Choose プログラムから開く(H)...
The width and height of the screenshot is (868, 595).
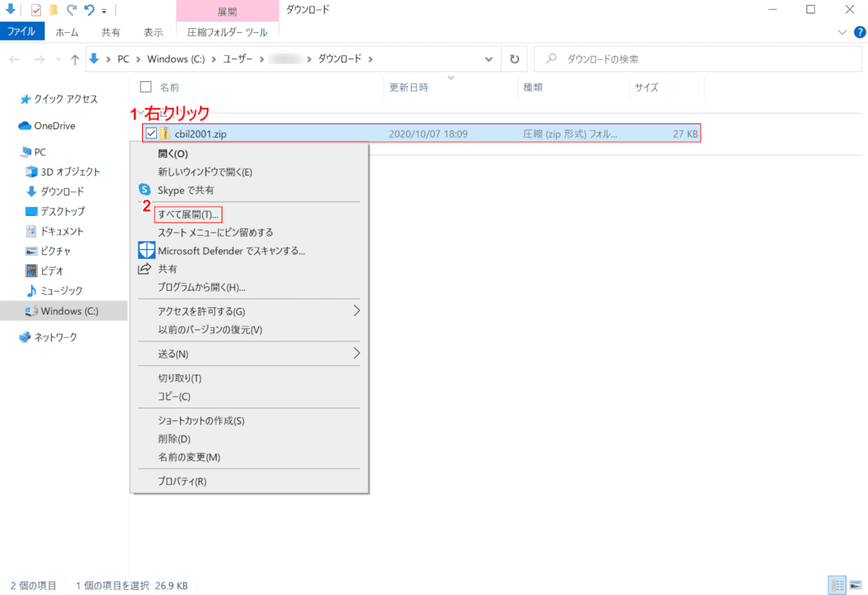[248, 287]
